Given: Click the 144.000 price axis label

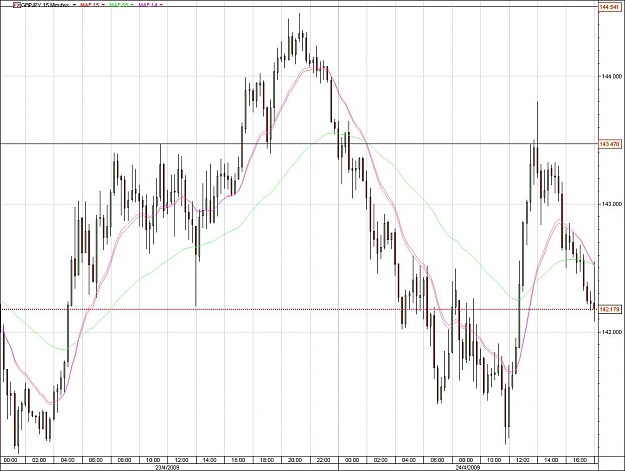Looking at the screenshot, I should click(x=611, y=76).
